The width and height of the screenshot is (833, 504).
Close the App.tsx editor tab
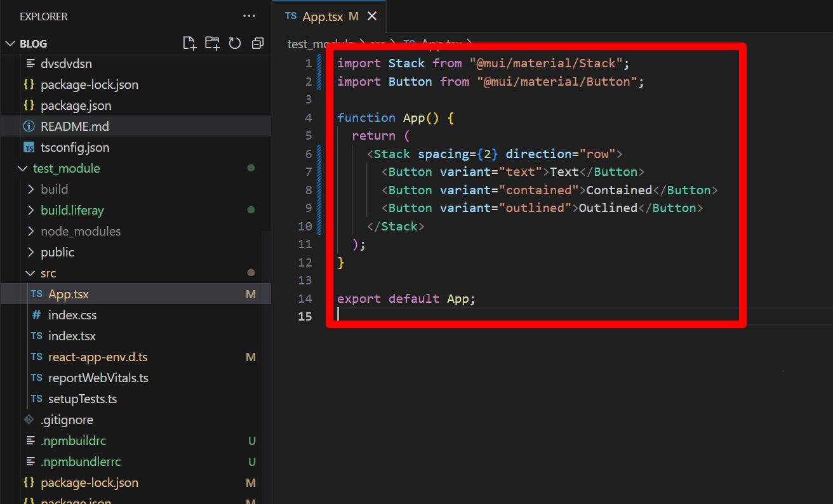(372, 17)
